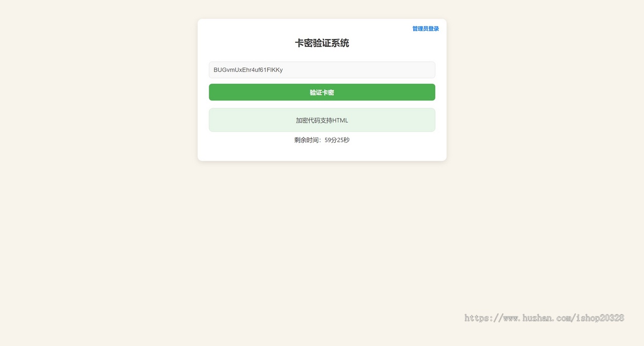Click the 验证卡密 green button
Viewport: 644px width, 346px height.
pyautogui.click(x=322, y=92)
